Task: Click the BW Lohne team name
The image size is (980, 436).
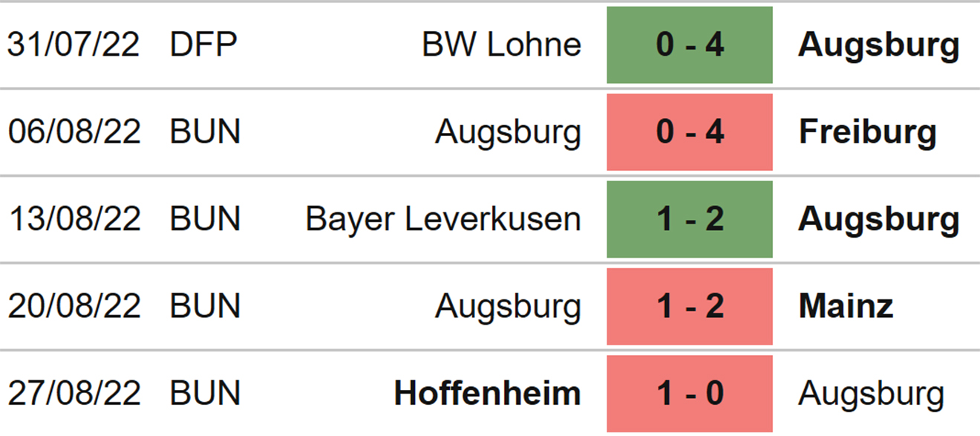Action: tap(501, 45)
